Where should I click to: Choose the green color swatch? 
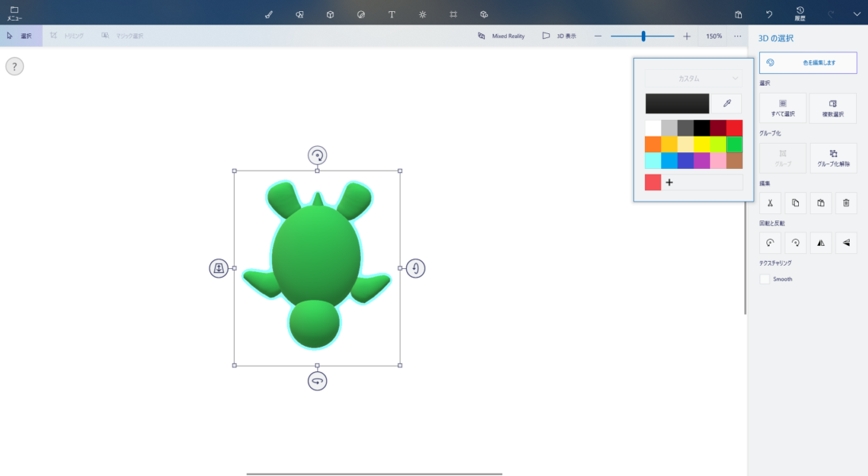735,144
